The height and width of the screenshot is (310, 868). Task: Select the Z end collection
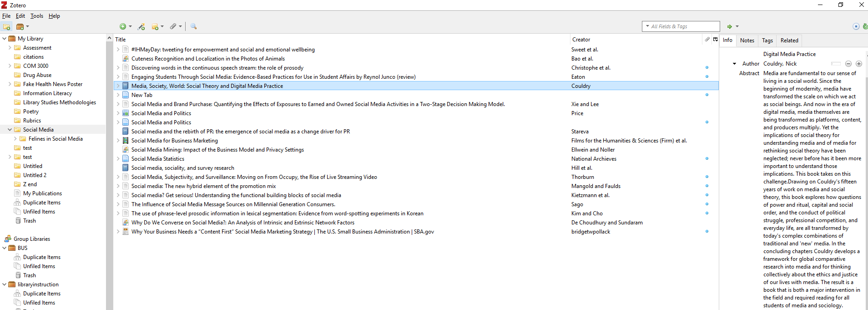click(x=30, y=184)
